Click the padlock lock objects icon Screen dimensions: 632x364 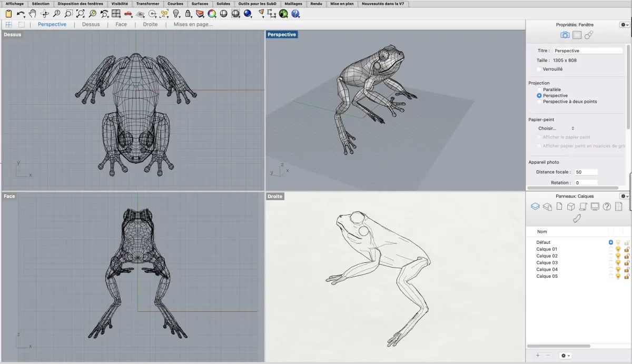point(187,13)
